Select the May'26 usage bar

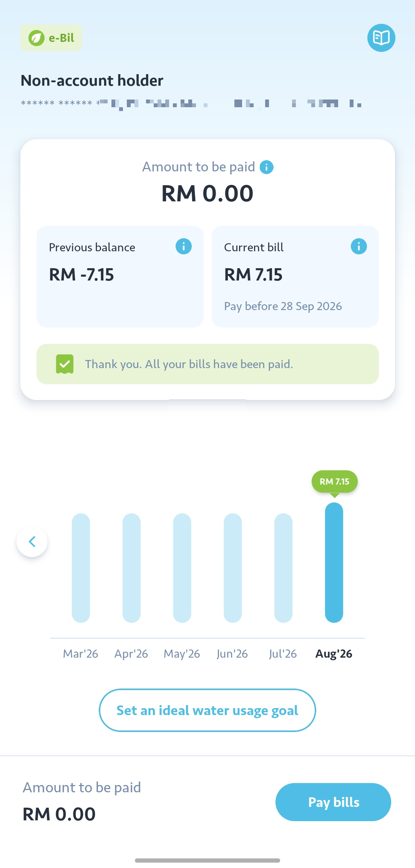tap(182, 568)
